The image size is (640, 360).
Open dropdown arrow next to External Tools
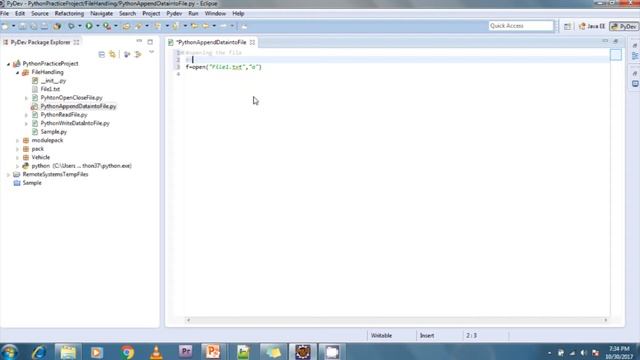[116, 26]
